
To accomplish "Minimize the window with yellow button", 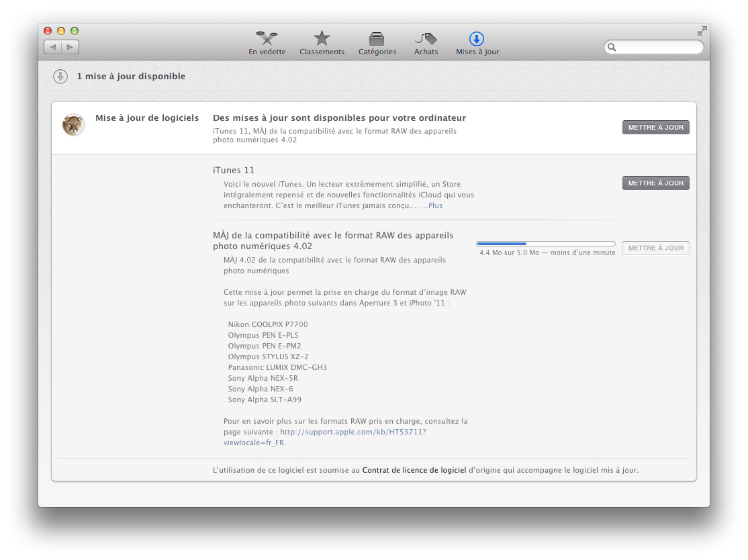I will tap(61, 31).
